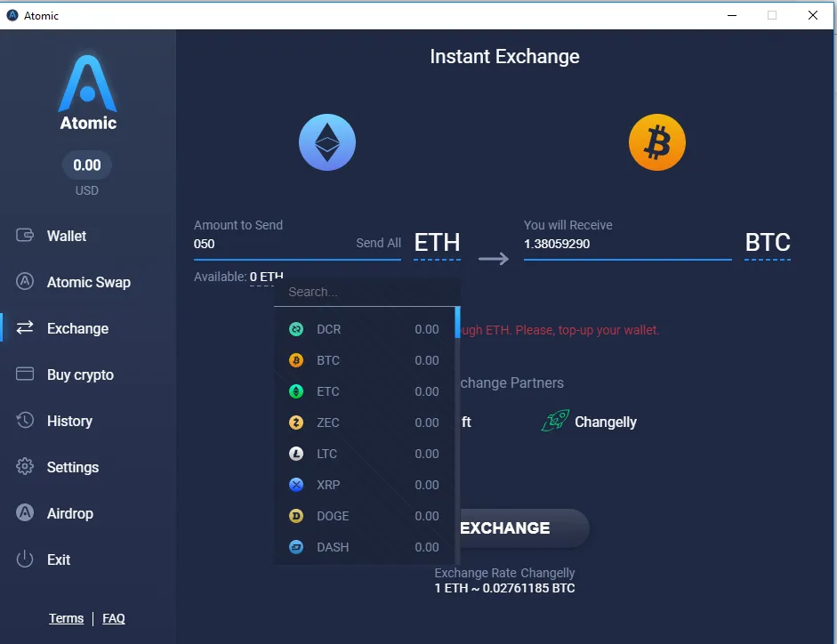
Task: Click the You will Receive amount field
Action: pyautogui.click(x=627, y=244)
